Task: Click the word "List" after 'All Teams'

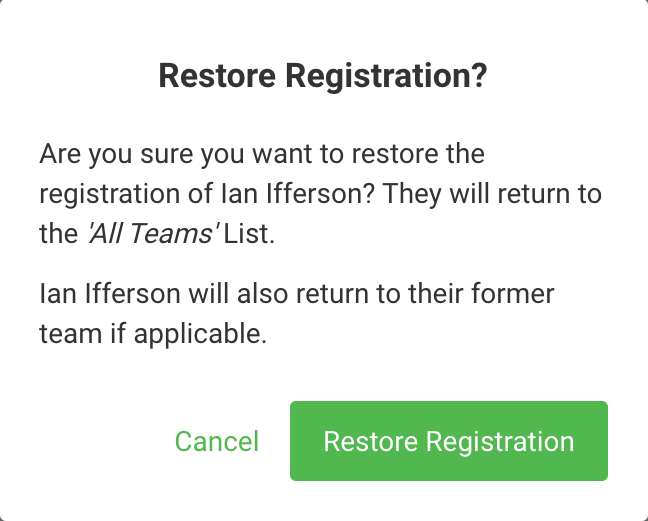Action: pos(248,234)
